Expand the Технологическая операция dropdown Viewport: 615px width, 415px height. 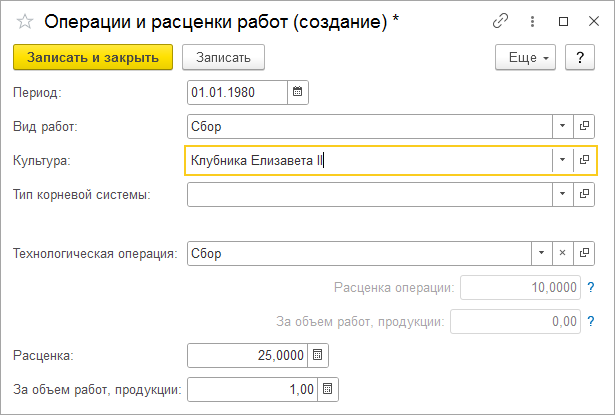pyautogui.click(x=541, y=253)
